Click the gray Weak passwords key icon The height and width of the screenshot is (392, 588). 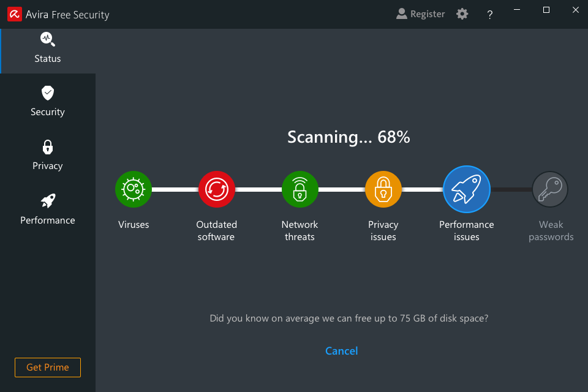tap(550, 189)
